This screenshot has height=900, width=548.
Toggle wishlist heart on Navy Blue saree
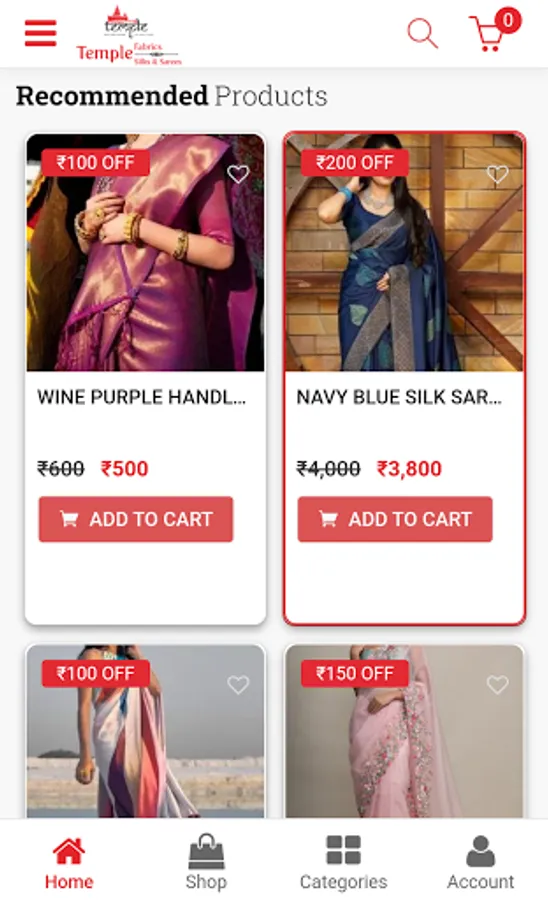498,173
